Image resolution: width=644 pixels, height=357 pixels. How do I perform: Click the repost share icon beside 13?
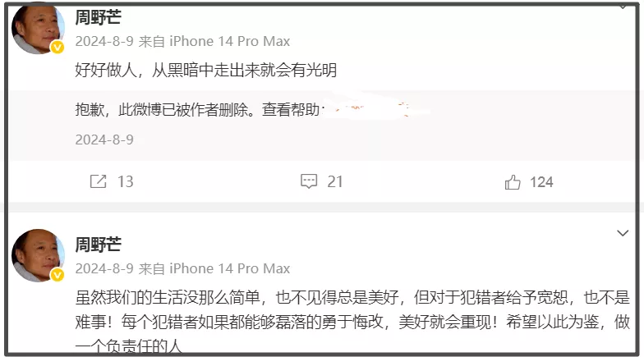pos(99,181)
